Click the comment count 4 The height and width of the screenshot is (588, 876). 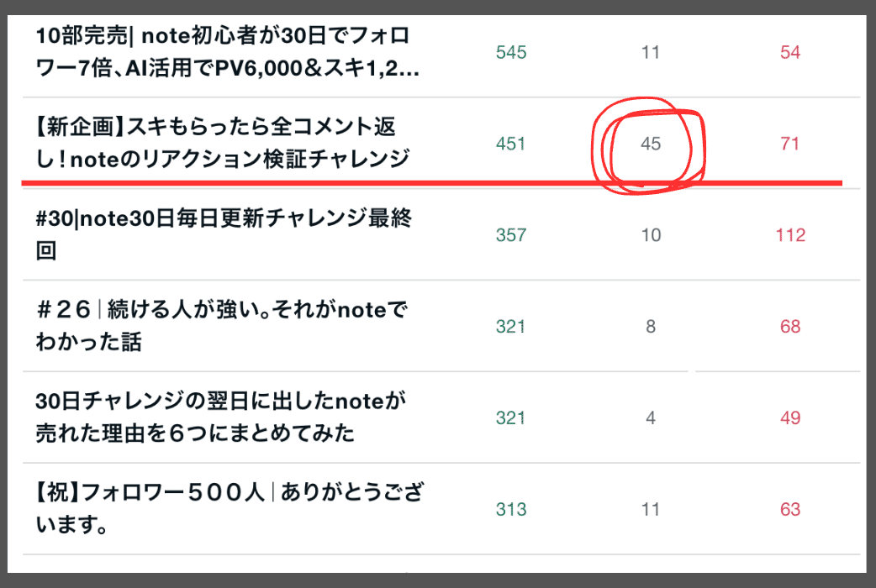pyautogui.click(x=651, y=417)
